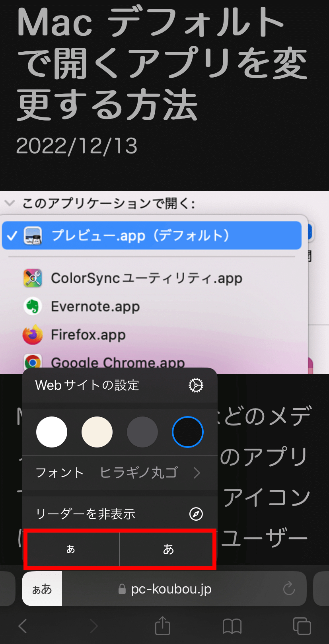
Task: Open the tabs overview icon
Action: tap(302, 626)
